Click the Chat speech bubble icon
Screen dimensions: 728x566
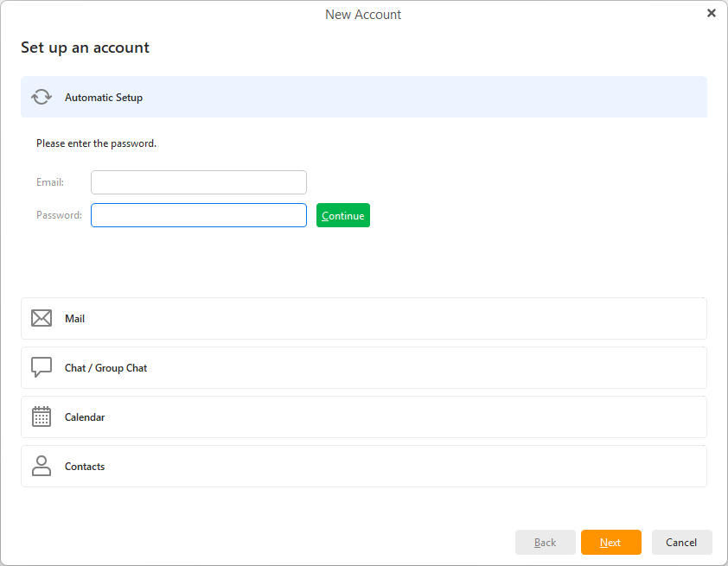pyautogui.click(x=42, y=368)
